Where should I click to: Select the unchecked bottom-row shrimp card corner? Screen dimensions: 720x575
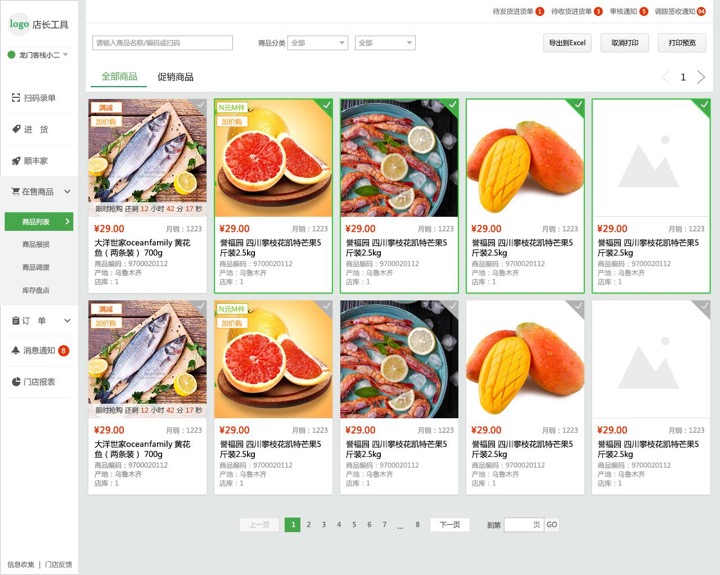pyautogui.click(x=452, y=306)
